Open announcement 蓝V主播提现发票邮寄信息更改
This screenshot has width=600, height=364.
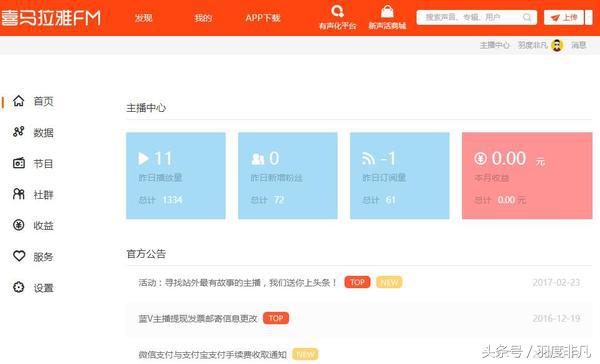198,318
